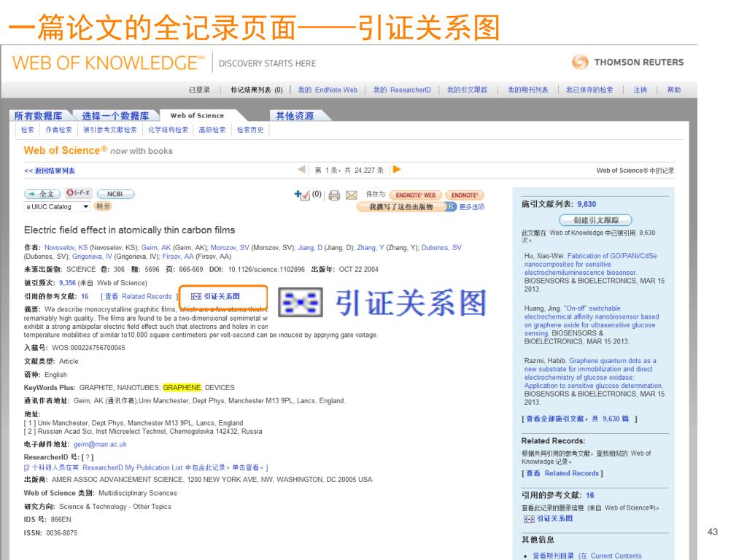Open 作者检索 submenu item
The image size is (747, 560).
point(58,130)
